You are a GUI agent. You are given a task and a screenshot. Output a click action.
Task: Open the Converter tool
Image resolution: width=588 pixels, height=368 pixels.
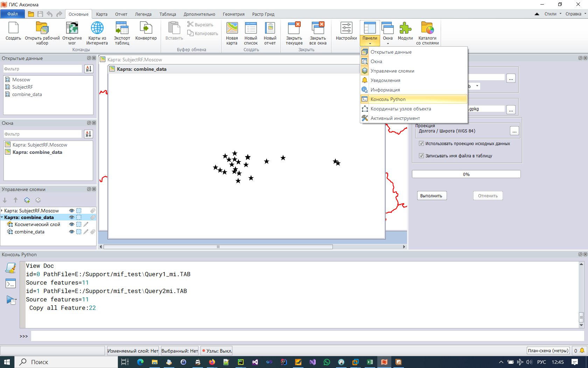tap(146, 32)
